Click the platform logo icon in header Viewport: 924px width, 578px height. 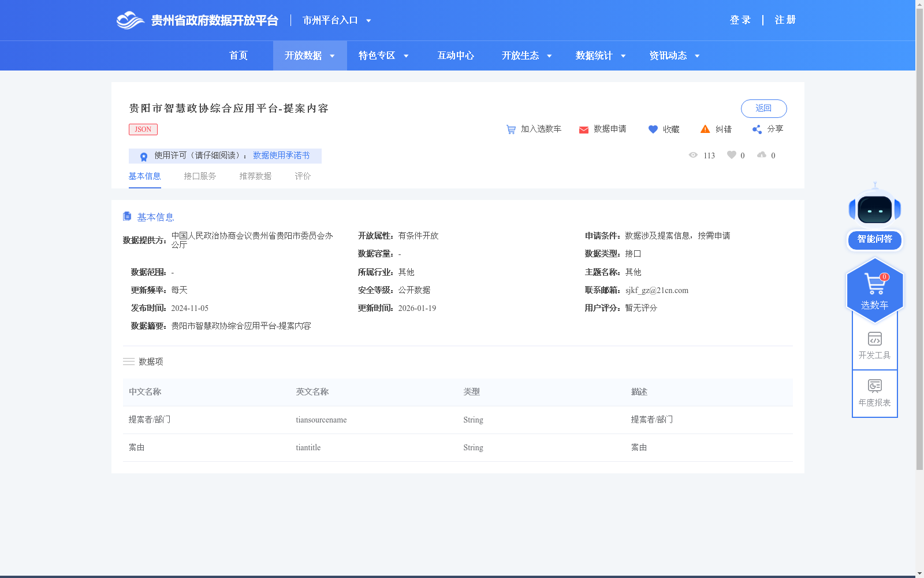(130, 20)
